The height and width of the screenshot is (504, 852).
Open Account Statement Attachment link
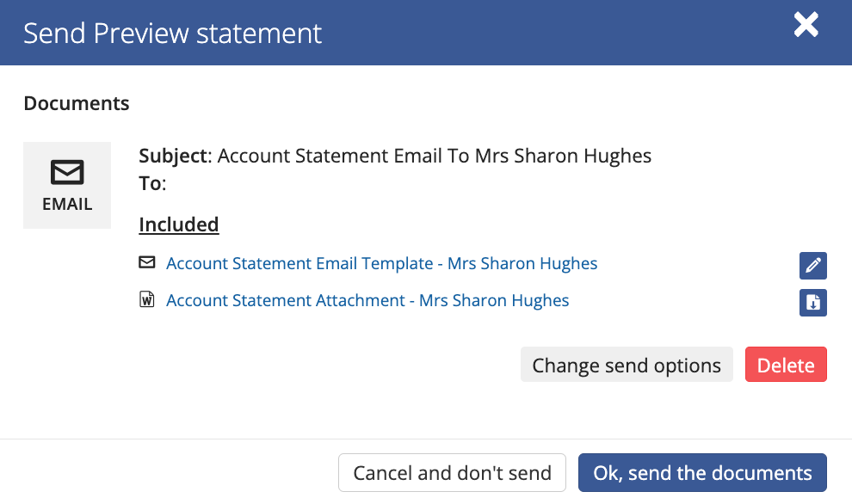coord(367,300)
